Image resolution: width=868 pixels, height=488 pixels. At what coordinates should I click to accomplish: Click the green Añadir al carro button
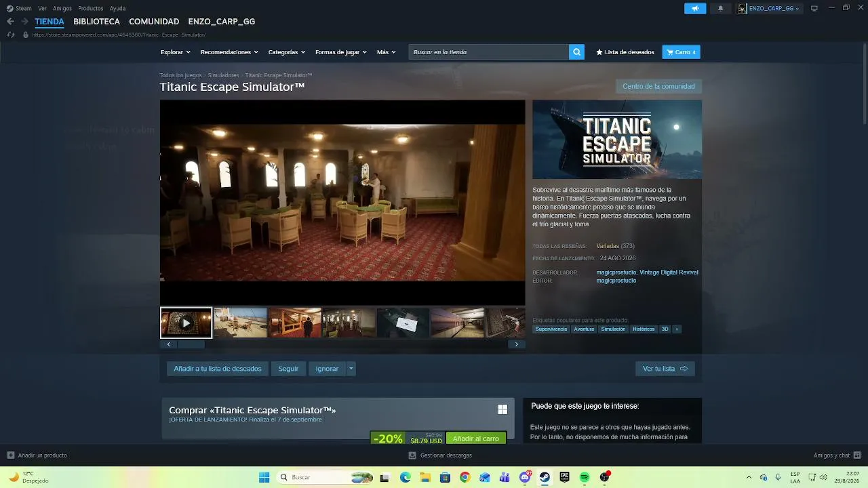tap(476, 439)
